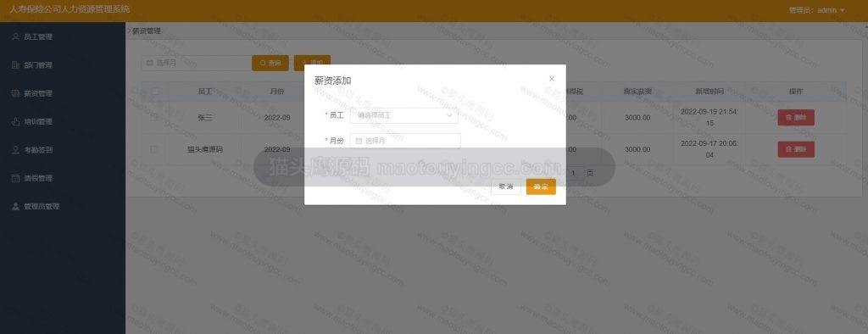Click the 张三 employee cell
The image size is (868, 334).
pyautogui.click(x=205, y=118)
